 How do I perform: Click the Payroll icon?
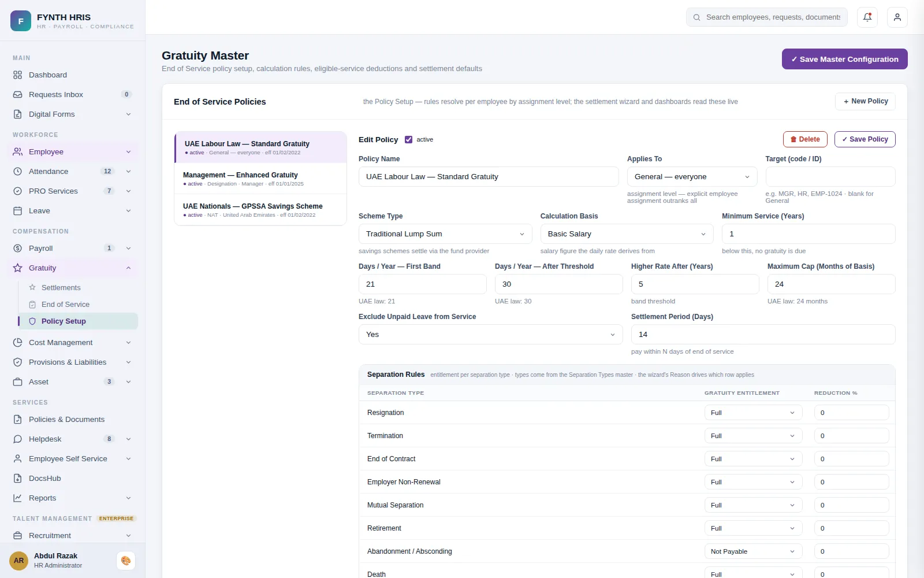[x=18, y=249]
